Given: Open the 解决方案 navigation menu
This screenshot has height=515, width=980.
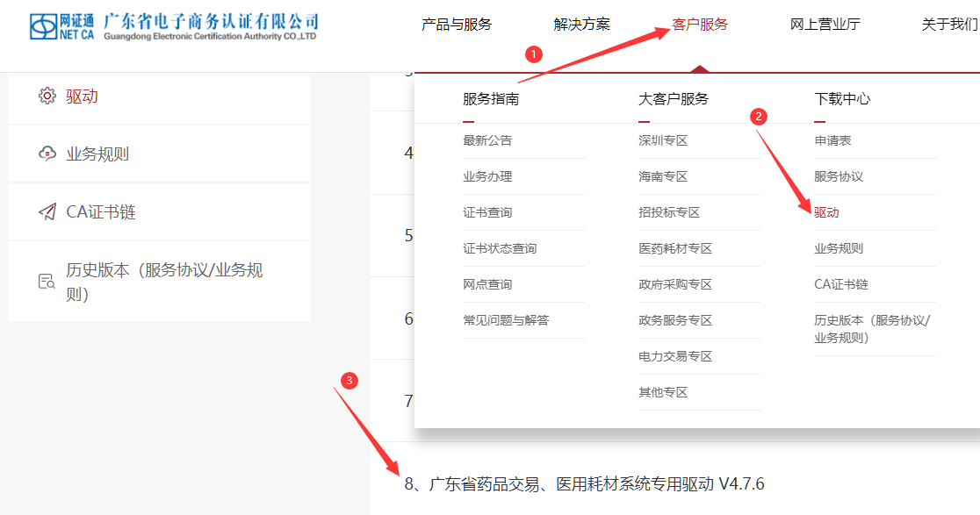Looking at the screenshot, I should [x=581, y=25].
